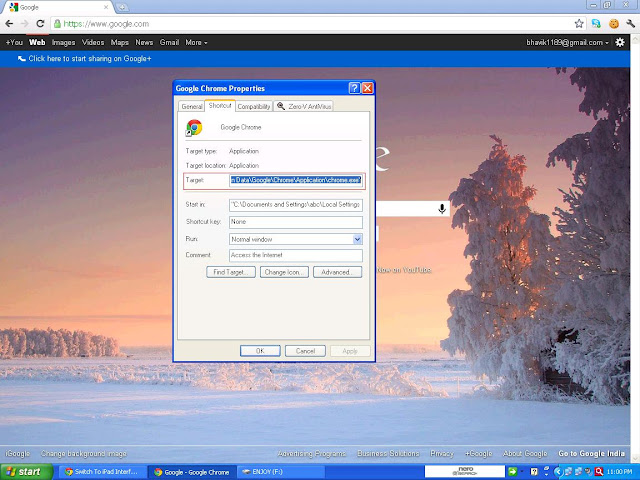Click the help question mark in Properties dialog
640x480 pixels.
(354, 88)
